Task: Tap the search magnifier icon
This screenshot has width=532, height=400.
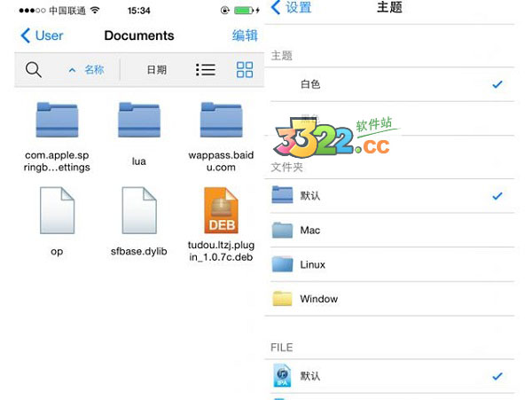Action: [x=34, y=69]
